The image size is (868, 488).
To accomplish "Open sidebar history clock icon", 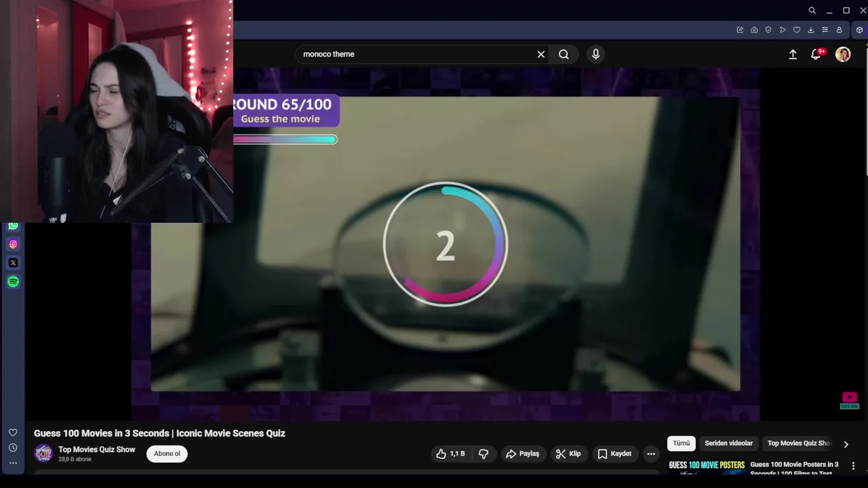I will (x=13, y=448).
